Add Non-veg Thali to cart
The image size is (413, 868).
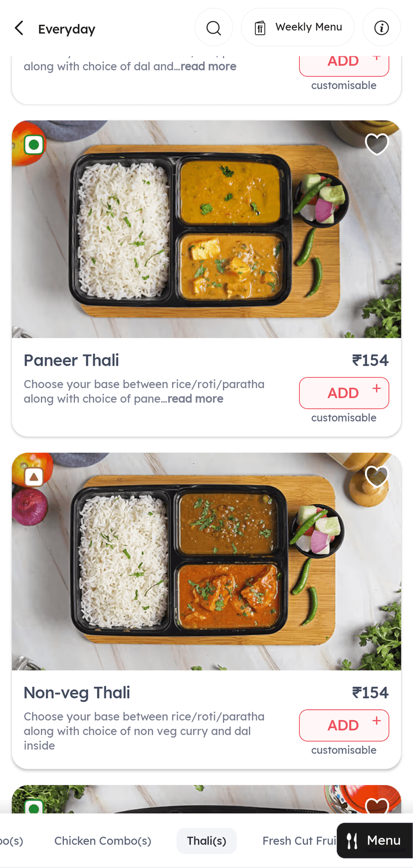click(x=344, y=725)
